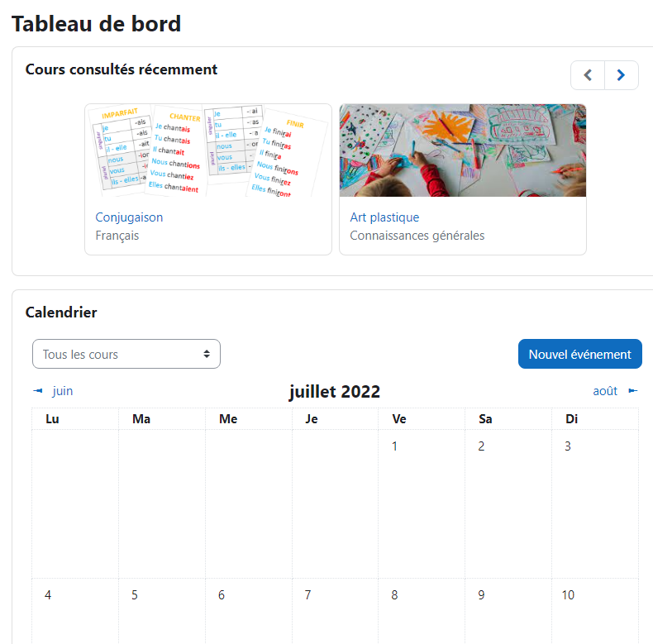Select day 7 in the calendar
Image resolution: width=653 pixels, height=644 pixels.
click(307, 595)
